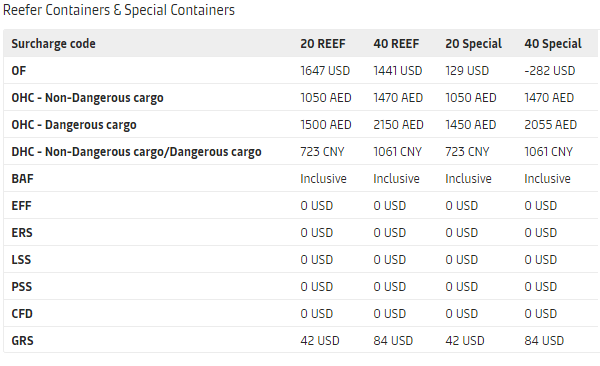Select the 20 REEF column header
The height and width of the screenshot is (366, 600).
(323, 44)
